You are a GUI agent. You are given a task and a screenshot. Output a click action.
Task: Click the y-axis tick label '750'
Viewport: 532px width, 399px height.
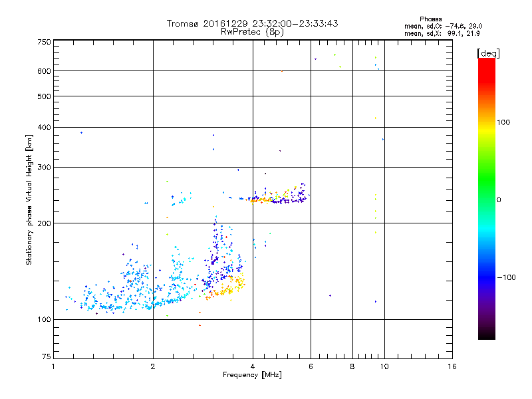click(44, 42)
